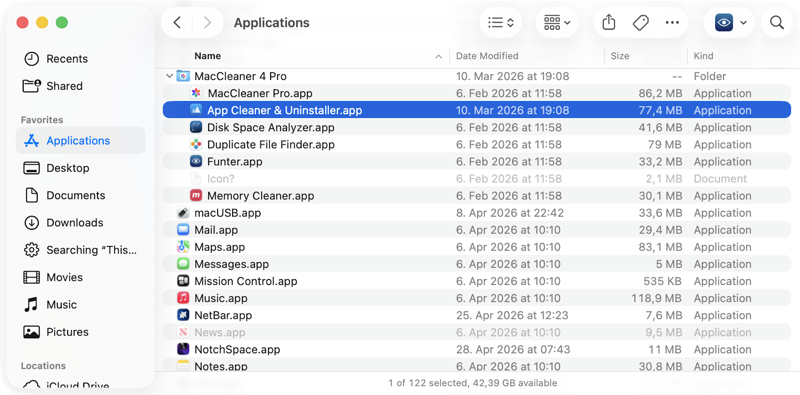This screenshot has width=800, height=395.
Task: Click the Folder kind cell
Action: [710, 77]
